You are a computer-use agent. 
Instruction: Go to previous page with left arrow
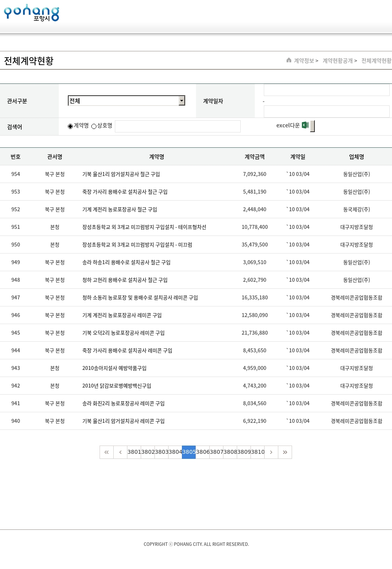(x=120, y=452)
